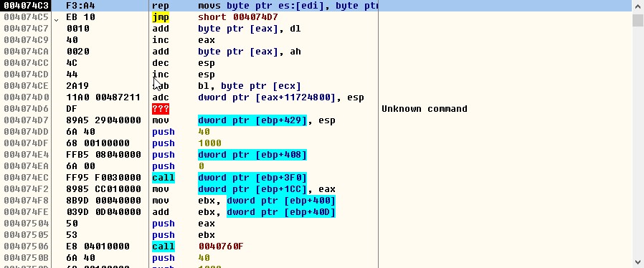Select address 004074CC
644x268 pixels.
pyautogui.click(x=26, y=63)
